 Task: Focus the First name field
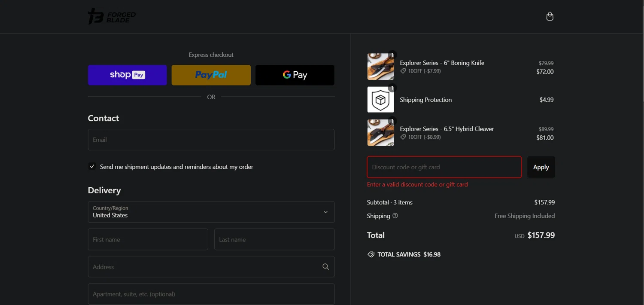tap(148, 239)
